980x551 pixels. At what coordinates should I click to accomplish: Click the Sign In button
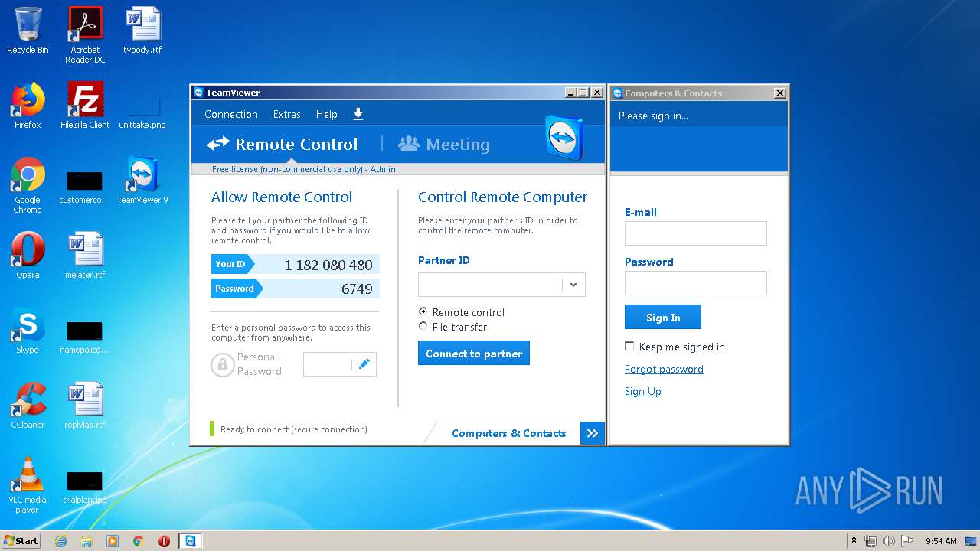663,317
